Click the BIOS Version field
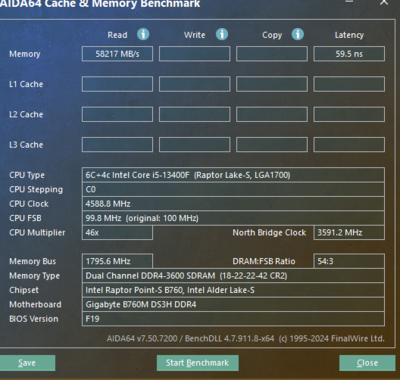Viewport: 400px width, 380px height. 233,319
